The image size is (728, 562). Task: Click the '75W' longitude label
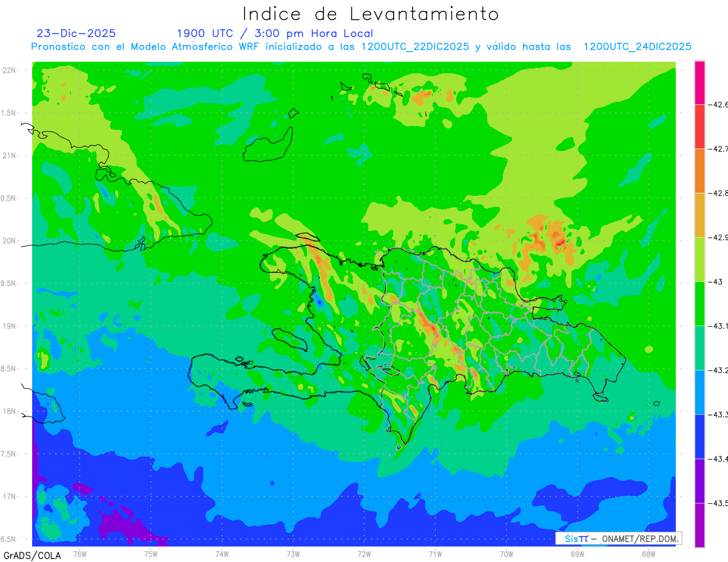coord(151,553)
